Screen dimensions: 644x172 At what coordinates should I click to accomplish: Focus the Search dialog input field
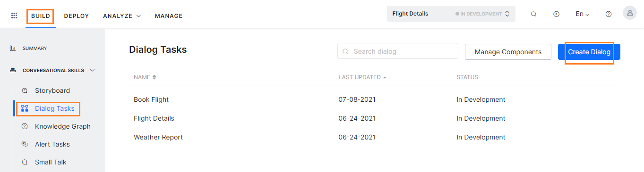click(398, 51)
